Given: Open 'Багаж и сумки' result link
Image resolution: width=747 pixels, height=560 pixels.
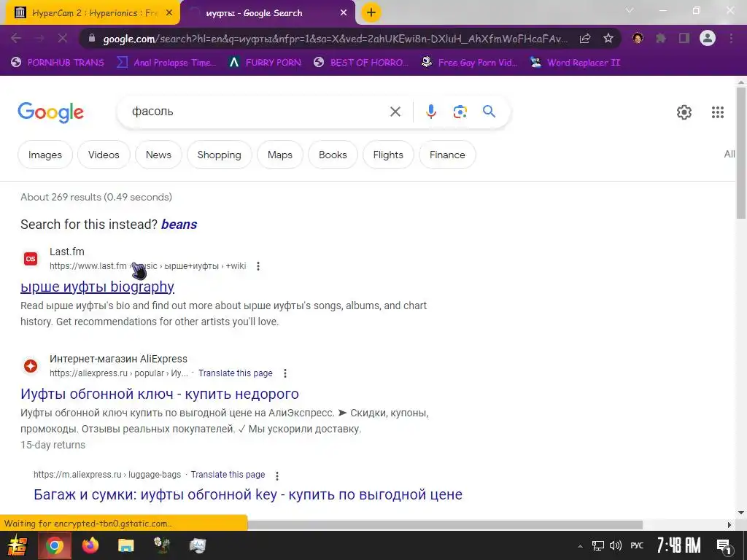Looking at the screenshot, I should 248,495.
